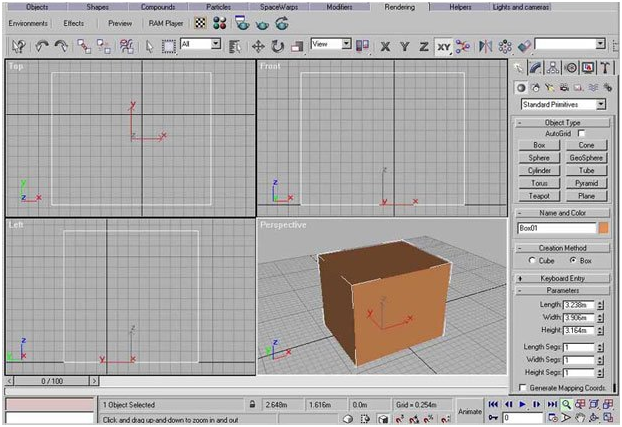Collapse the Object Type rollout
The image size is (622, 427).
[562, 123]
